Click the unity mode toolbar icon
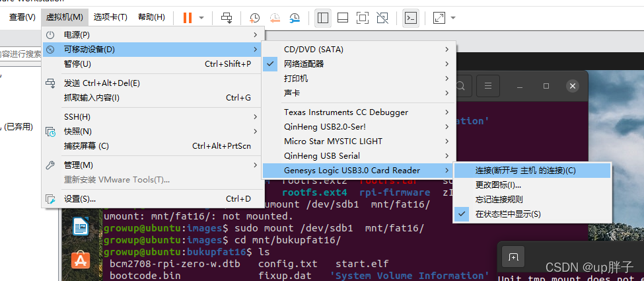This screenshot has height=281, width=644. (382, 18)
